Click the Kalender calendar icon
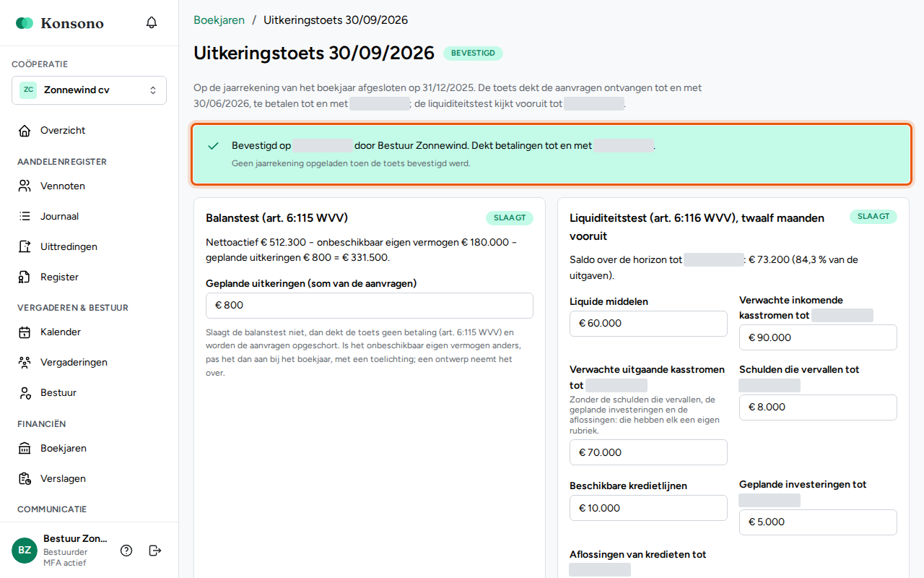This screenshot has height=578, width=924. tap(25, 332)
